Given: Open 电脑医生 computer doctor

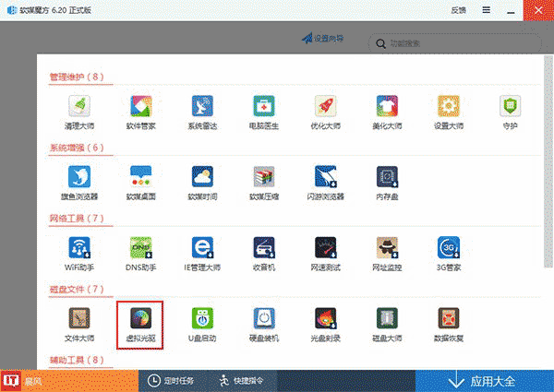Looking at the screenshot, I should pyautogui.click(x=264, y=113).
